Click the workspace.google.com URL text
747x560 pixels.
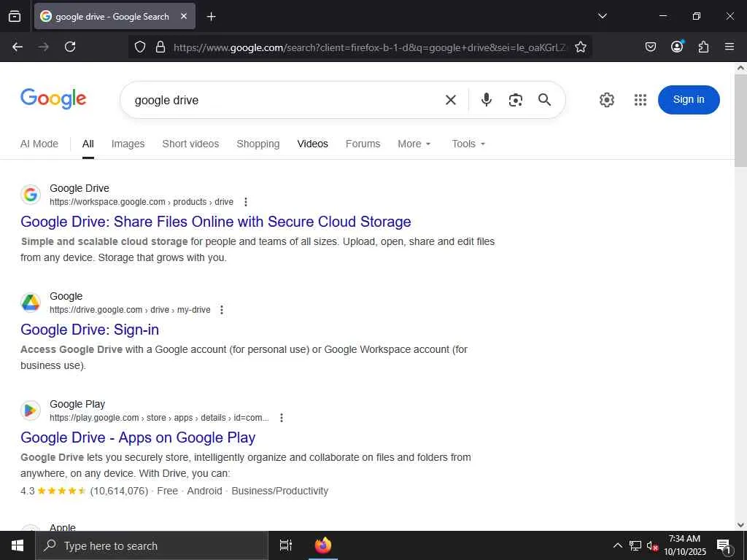tap(142, 202)
